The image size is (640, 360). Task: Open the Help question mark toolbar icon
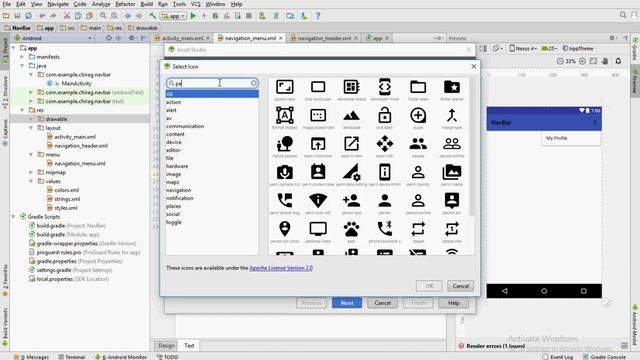[x=318, y=16]
